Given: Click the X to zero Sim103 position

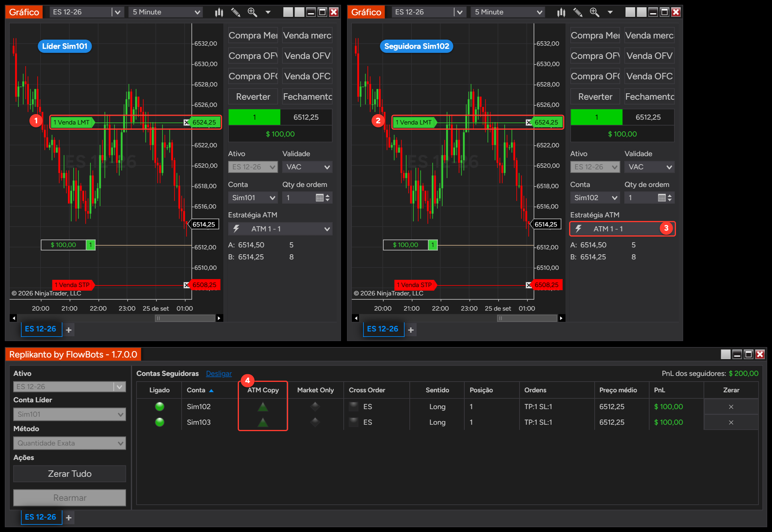Looking at the screenshot, I should point(731,422).
